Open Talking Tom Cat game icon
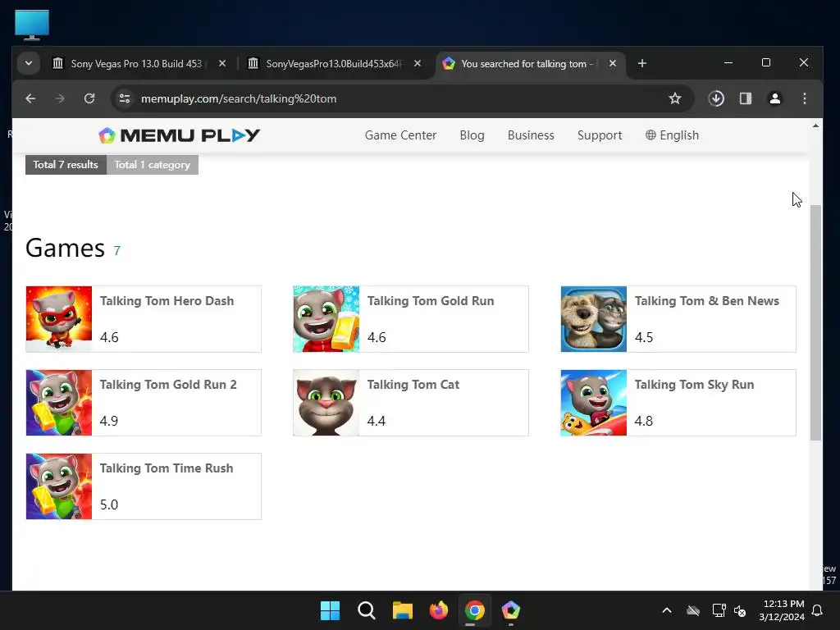 pyautogui.click(x=326, y=402)
